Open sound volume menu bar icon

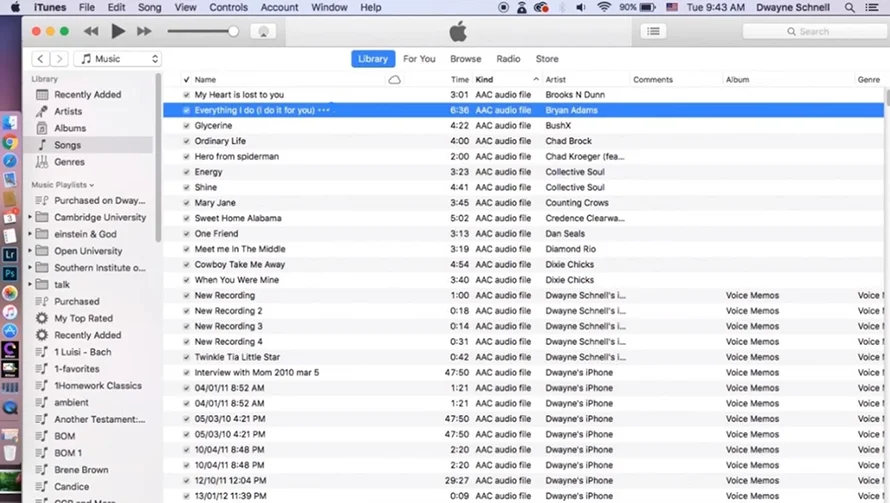click(x=581, y=7)
